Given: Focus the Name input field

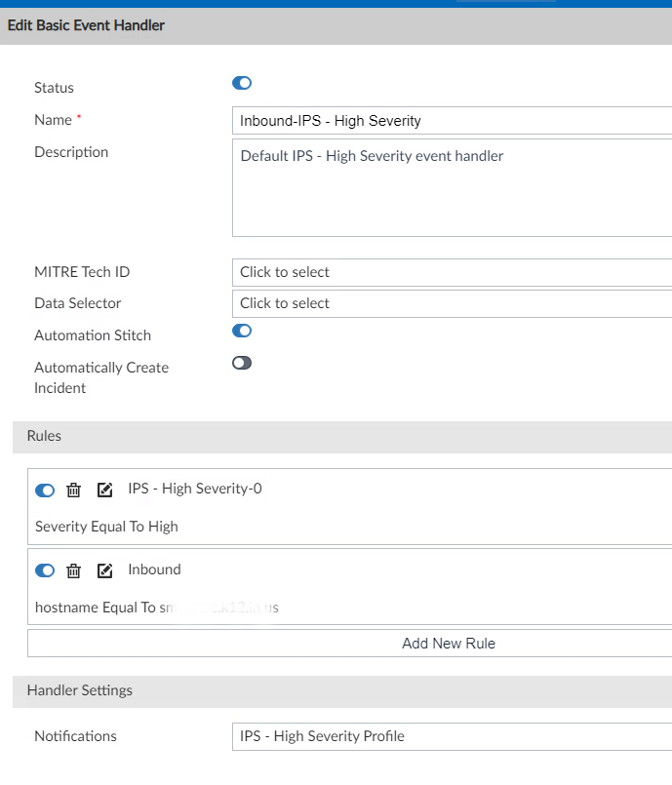Looking at the screenshot, I should point(453,121).
